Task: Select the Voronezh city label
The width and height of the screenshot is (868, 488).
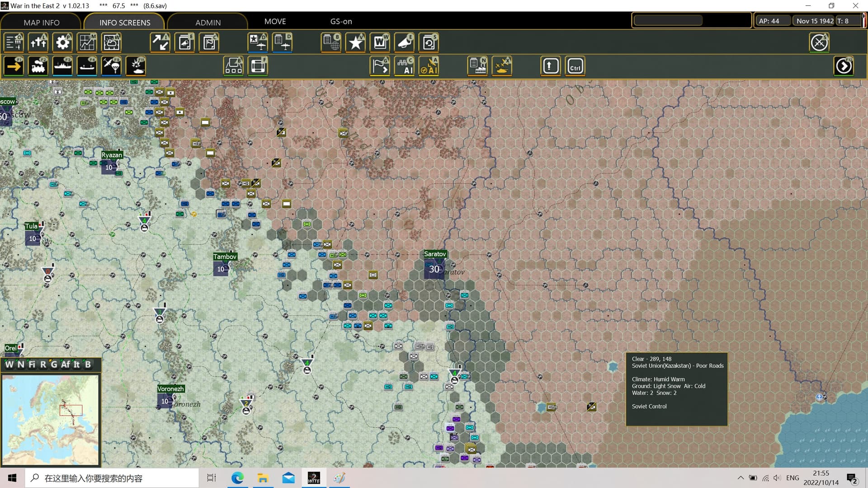Action: click(x=170, y=389)
